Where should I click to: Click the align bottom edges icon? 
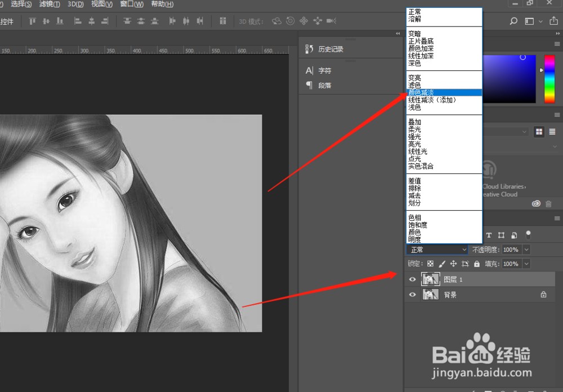[x=60, y=21]
